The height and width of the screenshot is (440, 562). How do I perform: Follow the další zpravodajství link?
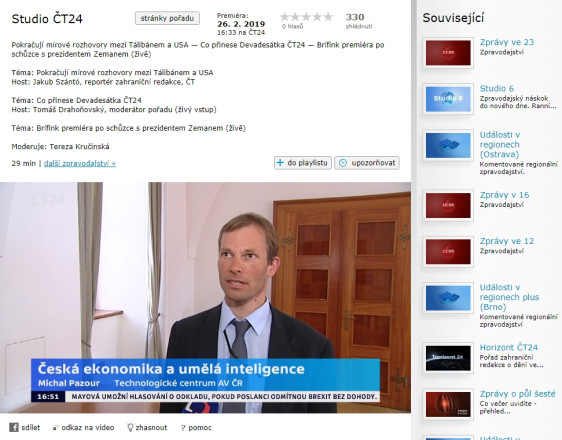[x=80, y=163]
